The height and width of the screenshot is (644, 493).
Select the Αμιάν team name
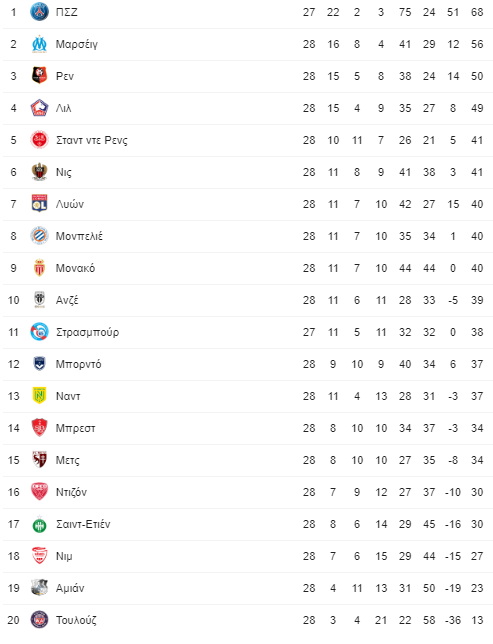[x=70, y=588]
